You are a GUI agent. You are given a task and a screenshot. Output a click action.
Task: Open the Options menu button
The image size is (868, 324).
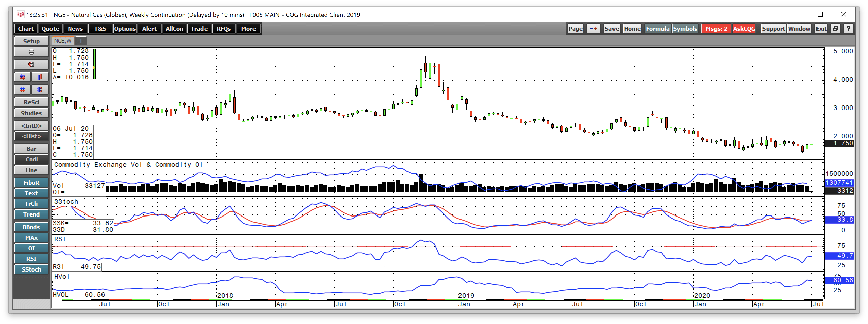click(125, 29)
